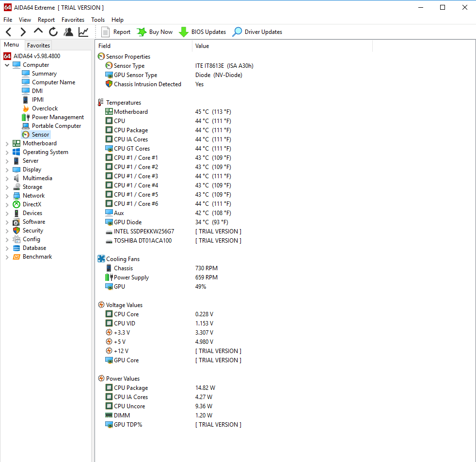Expand the Server tree node
The height and width of the screenshot is (462, 476).
[7, 161]
